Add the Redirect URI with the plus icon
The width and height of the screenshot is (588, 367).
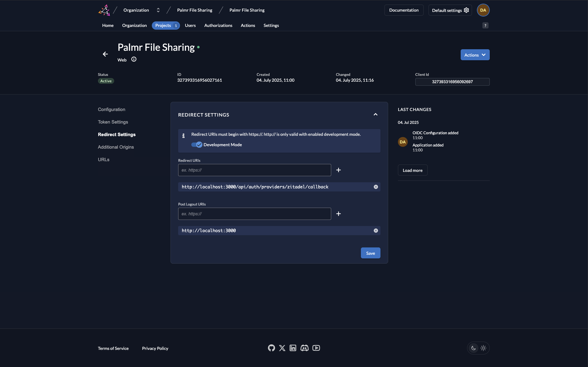click(x=339, y=170)
